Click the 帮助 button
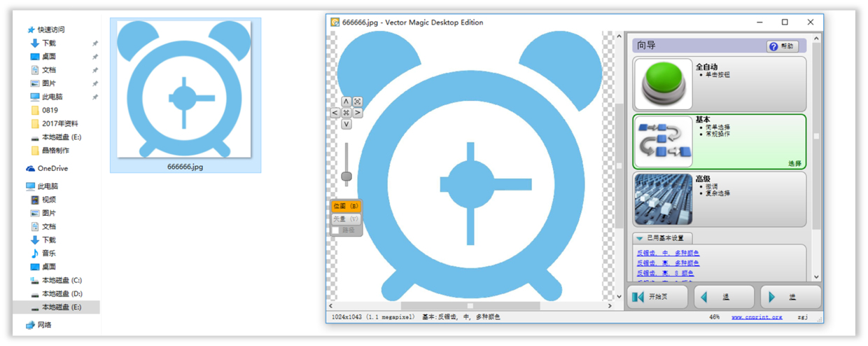 (782, 46)
